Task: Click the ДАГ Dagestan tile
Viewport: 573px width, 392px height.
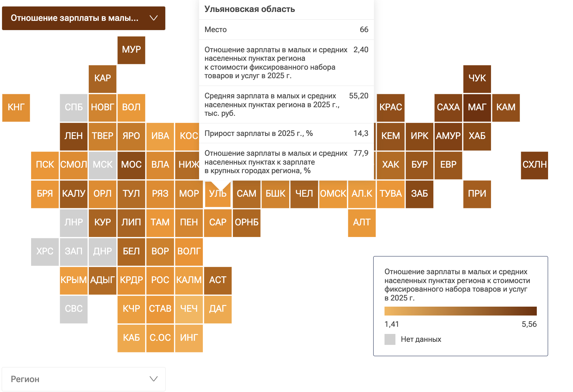Action: coord(218,309)
